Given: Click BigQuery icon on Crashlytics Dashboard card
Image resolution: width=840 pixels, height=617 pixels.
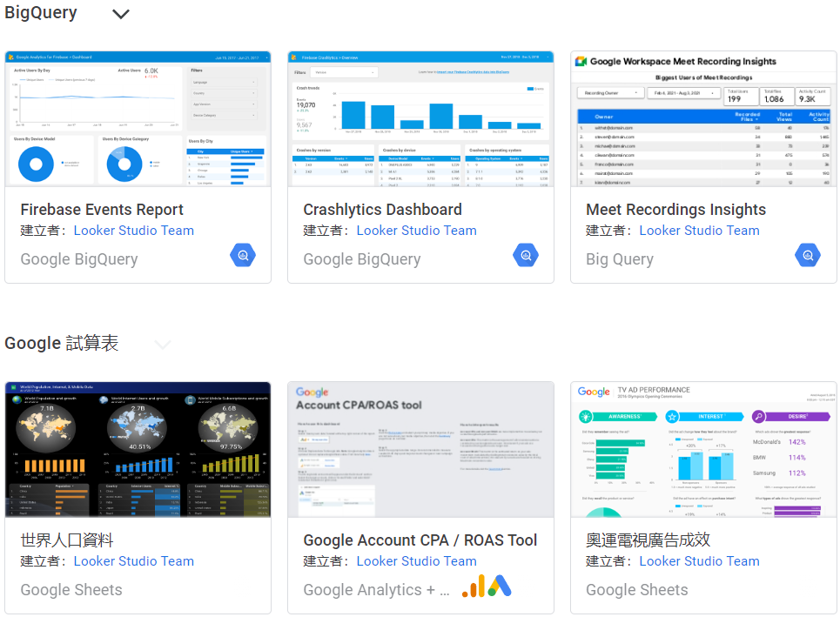Looking at the screenshot, I should 526,256.
